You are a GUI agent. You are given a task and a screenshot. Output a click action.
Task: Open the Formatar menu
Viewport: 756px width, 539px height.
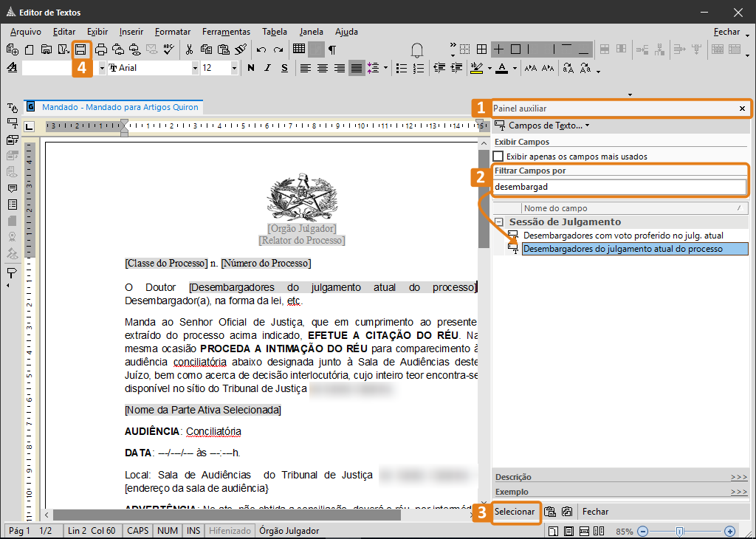point(173,32)
